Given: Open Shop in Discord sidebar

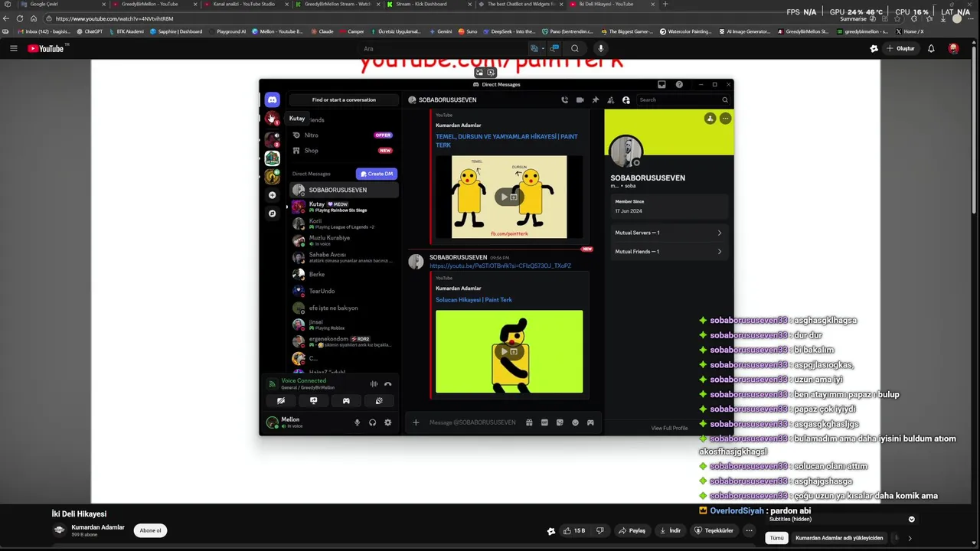Looking at the screenshot, I should [342, 151].
